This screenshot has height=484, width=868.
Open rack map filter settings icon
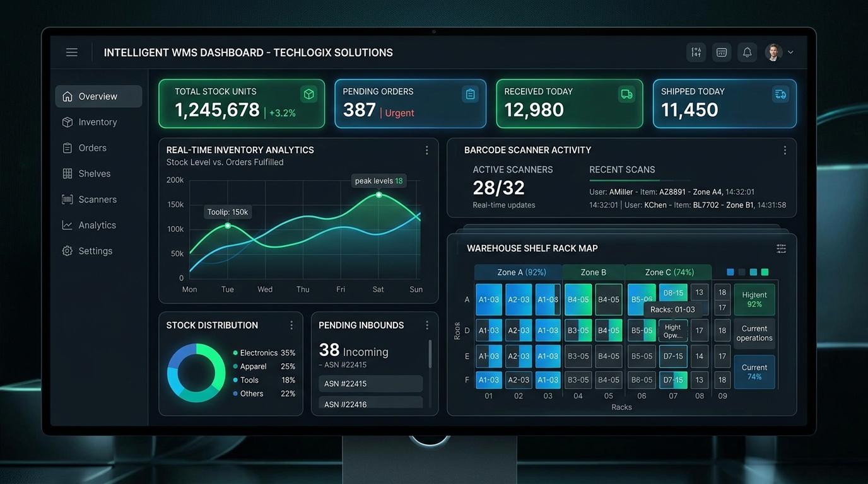[781, 249]
